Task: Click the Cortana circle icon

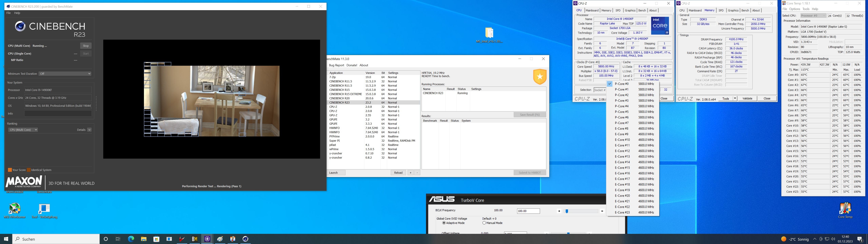Action: (x=105, y=239)
